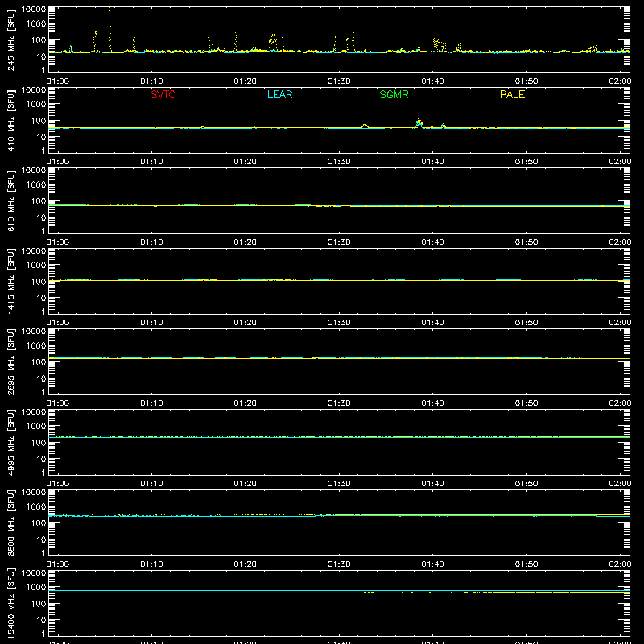The height and width of the screenshot is (644, 644).
Task: Click the 10 tick of the 8800 MHz axis
Action: coord(41,539)
